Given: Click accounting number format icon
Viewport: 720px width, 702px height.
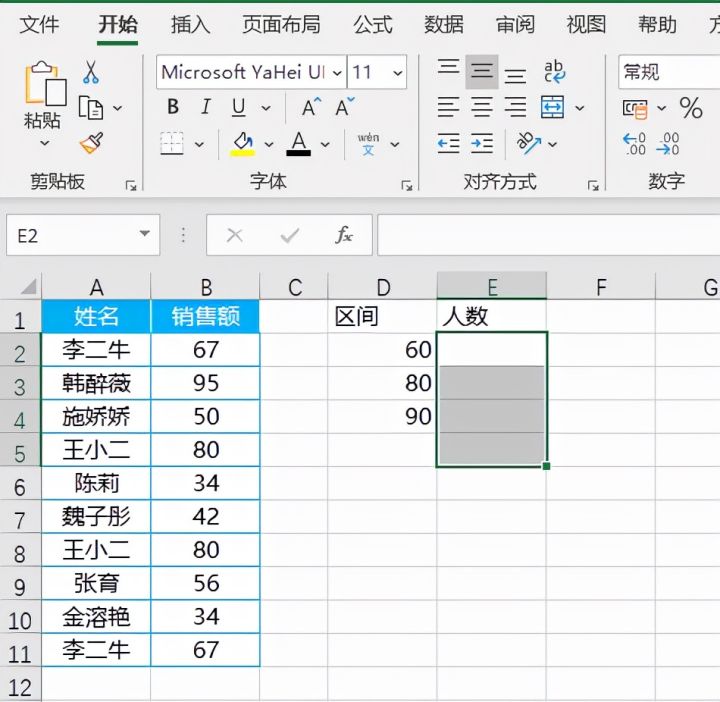Looking at the screenshot, I should pyautogui.click(x=635, y=109).
